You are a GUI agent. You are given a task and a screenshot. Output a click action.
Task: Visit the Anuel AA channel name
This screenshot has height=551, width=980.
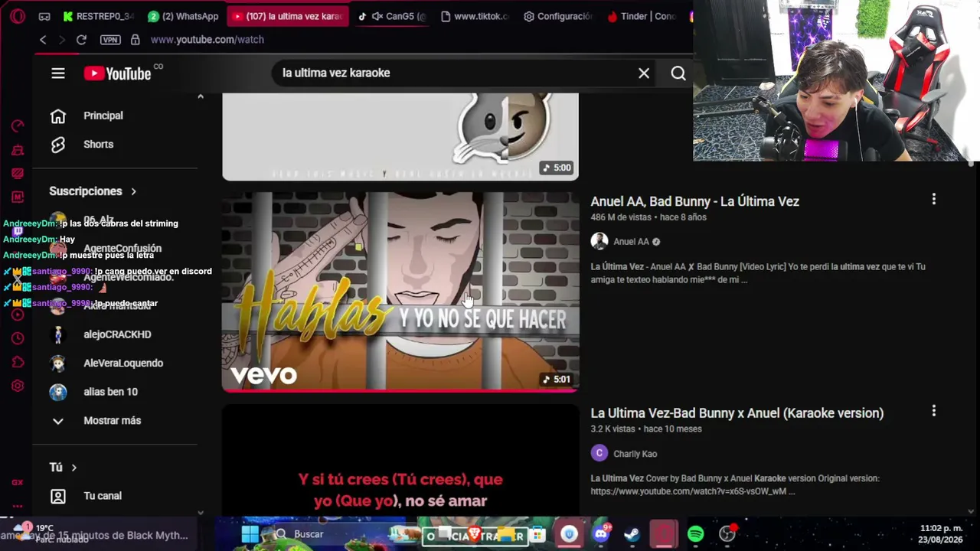coord(631,242)
